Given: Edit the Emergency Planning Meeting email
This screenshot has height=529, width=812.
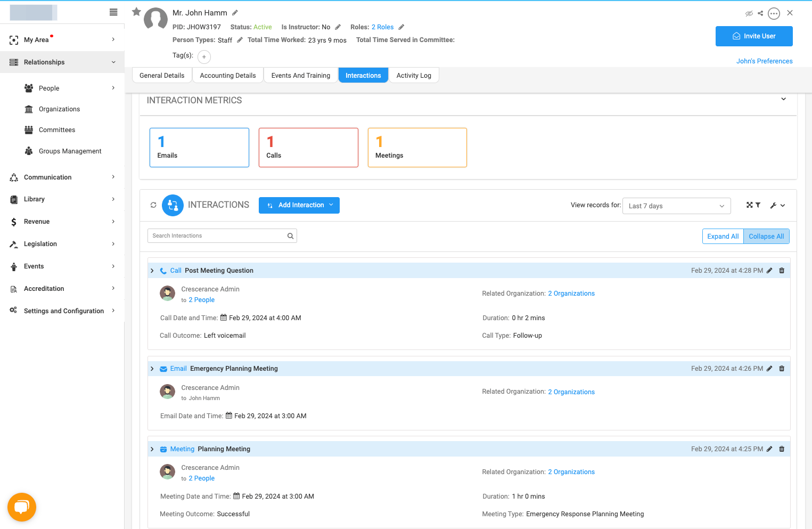Looking at the screenshot, I should 769,369.
